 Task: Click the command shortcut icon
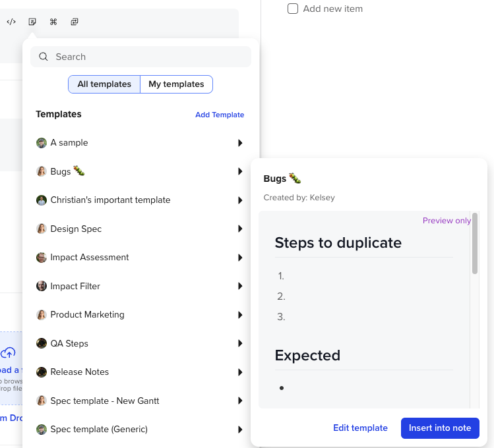53,22
